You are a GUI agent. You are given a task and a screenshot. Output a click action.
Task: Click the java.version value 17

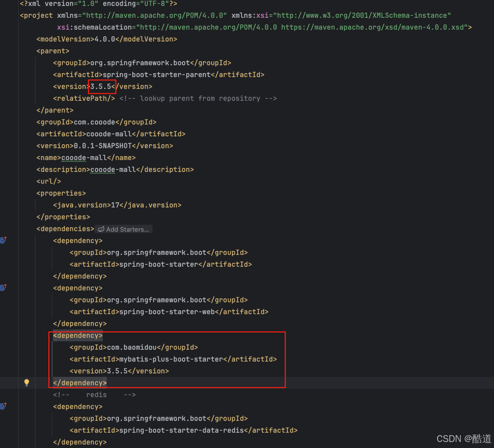[x=114, y=205]
